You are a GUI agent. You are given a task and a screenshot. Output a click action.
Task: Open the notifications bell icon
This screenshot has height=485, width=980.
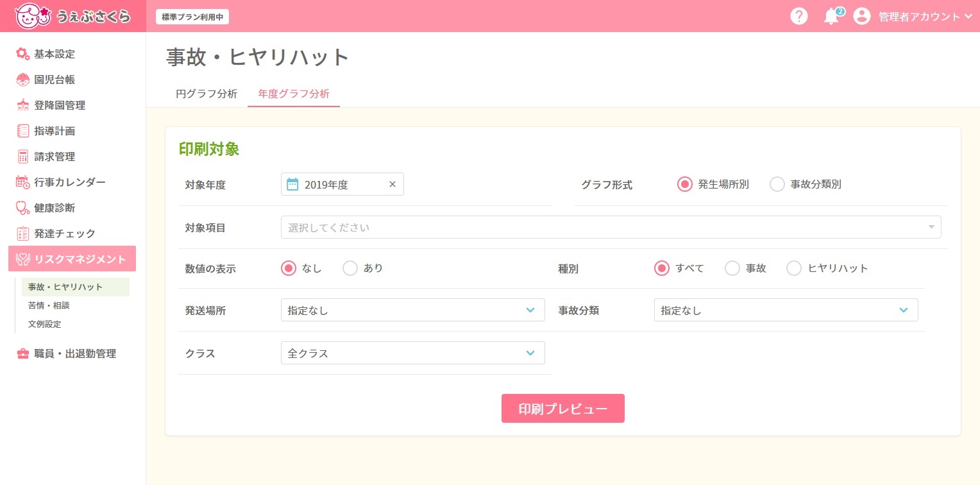pos(831,17)
